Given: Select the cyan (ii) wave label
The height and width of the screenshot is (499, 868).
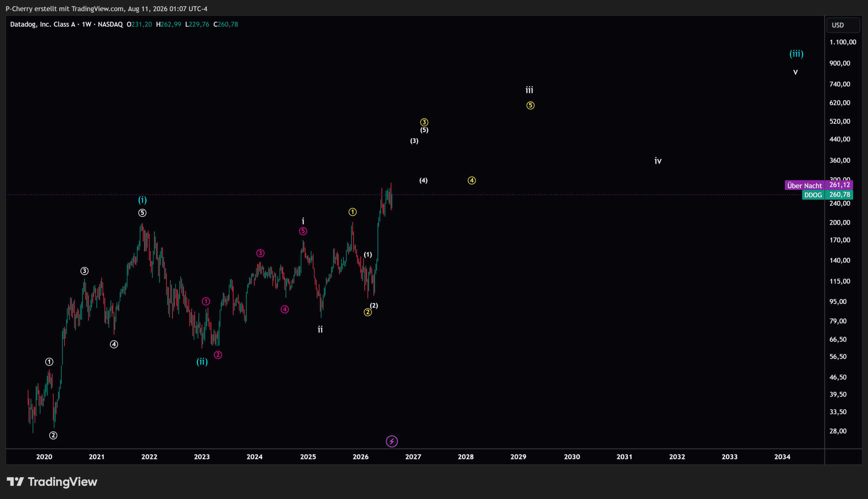Looking at the screenshot, I should pos(202,362).
